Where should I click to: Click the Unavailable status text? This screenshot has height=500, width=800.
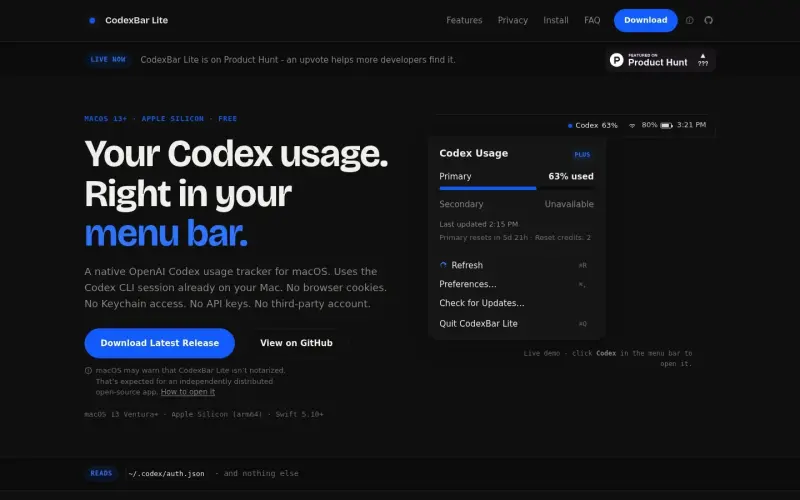569,204
